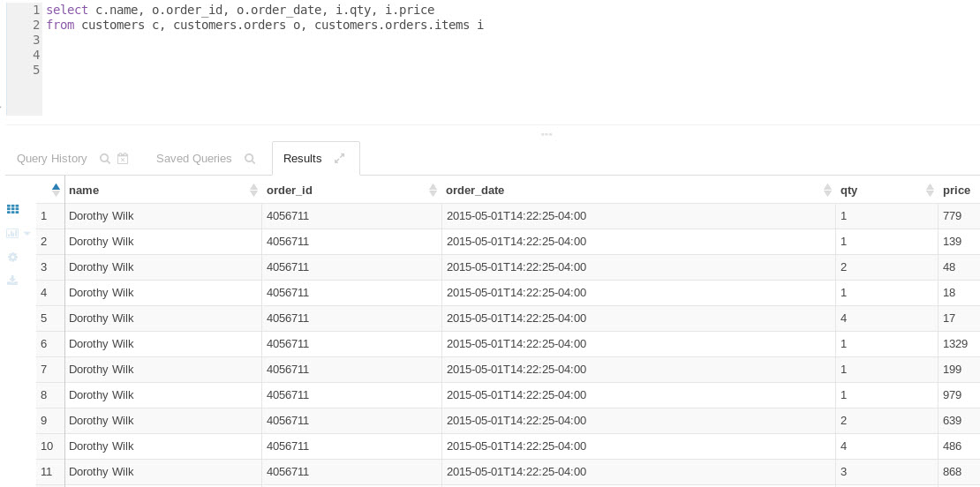Sort results by order_id column
The width and height of the screenshot is (980, 487).
pos(433,191)
